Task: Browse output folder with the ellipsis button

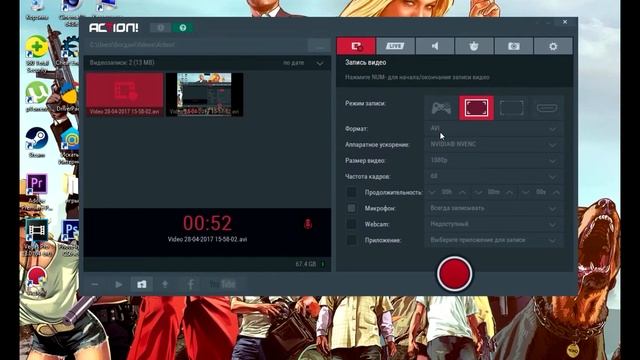Action: (x=319, y=46)
